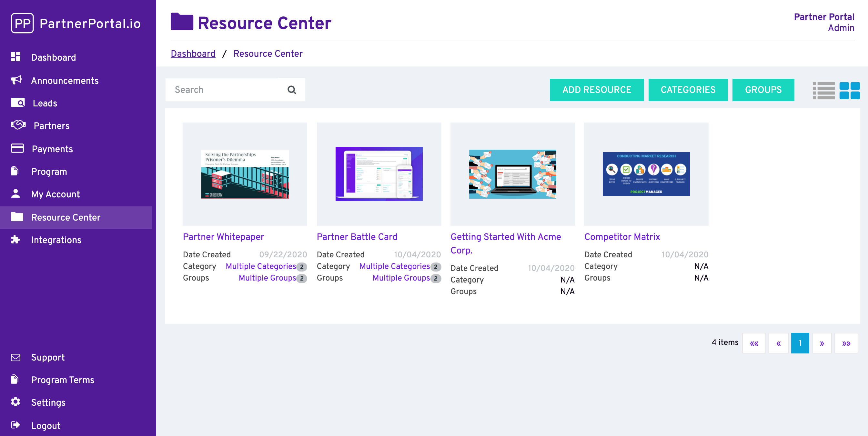Screen dimensions: 868x436
Task: Click the Support envelope icon
Action: pos(16,357)
